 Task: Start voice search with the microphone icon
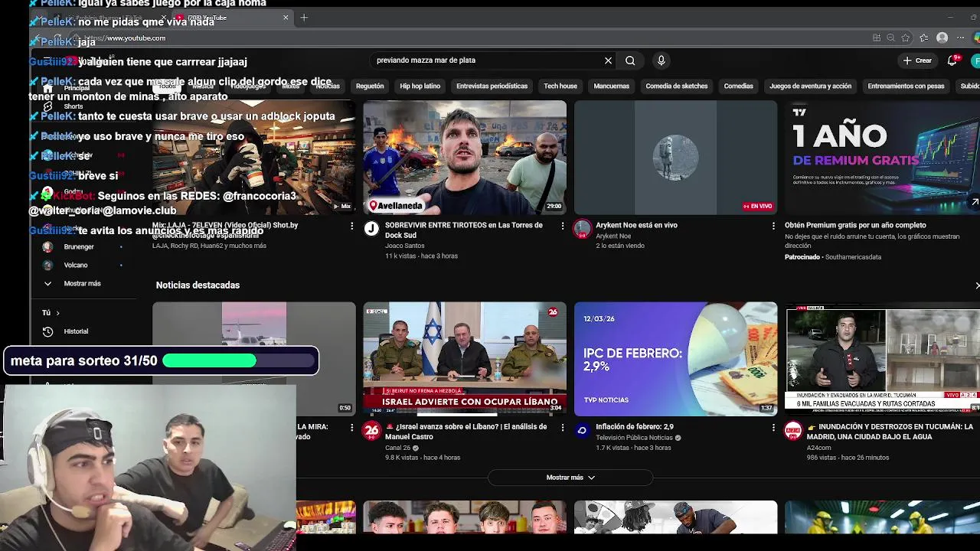tap(661, 60)
